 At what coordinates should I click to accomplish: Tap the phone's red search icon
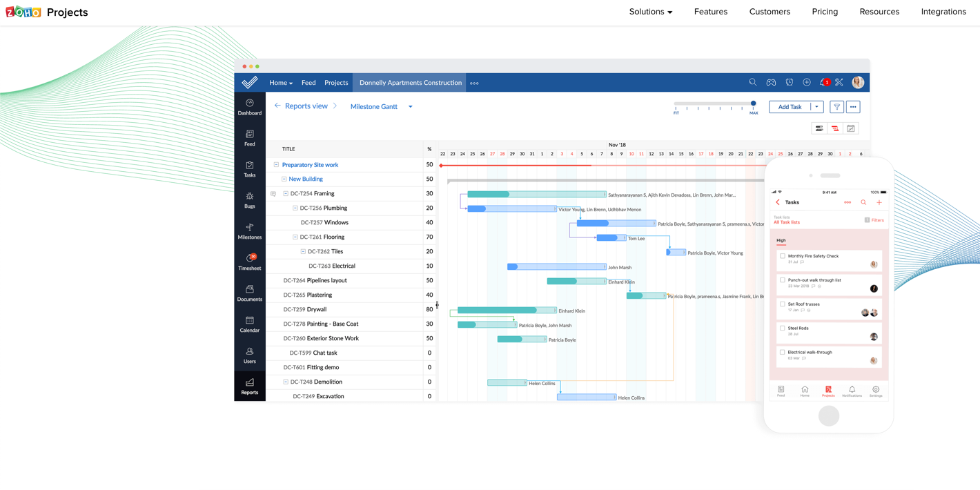click(x=863, y=203)
